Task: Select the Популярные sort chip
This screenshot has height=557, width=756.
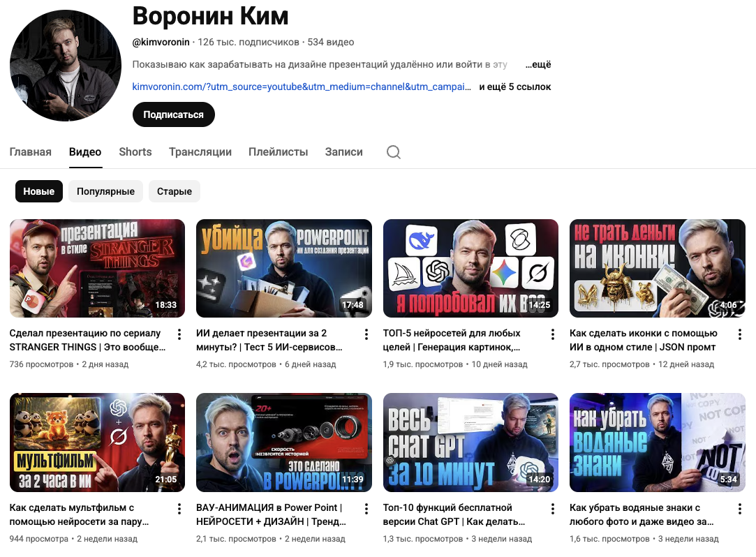Action: point(105,191)
